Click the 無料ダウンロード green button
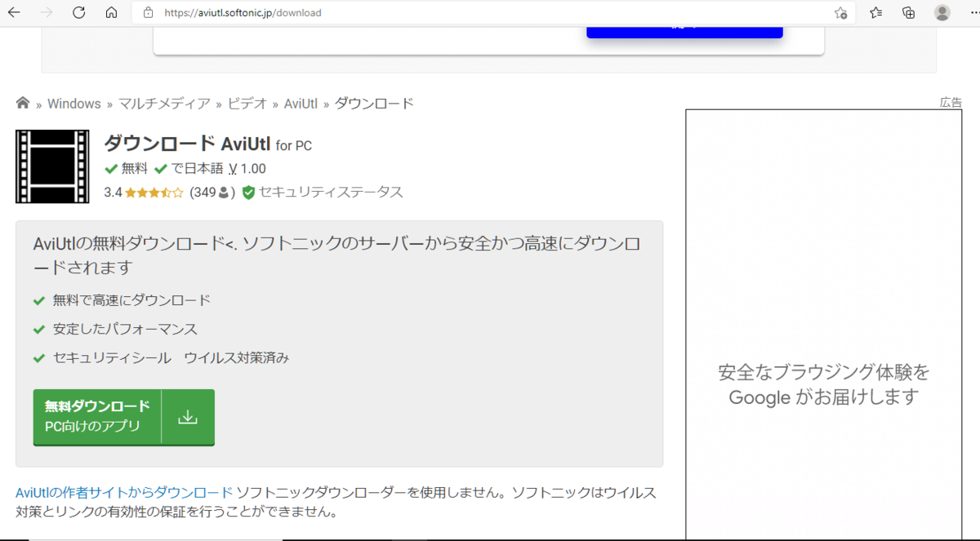The height and width of the screenshot is (541, 980). coord(123,417)
